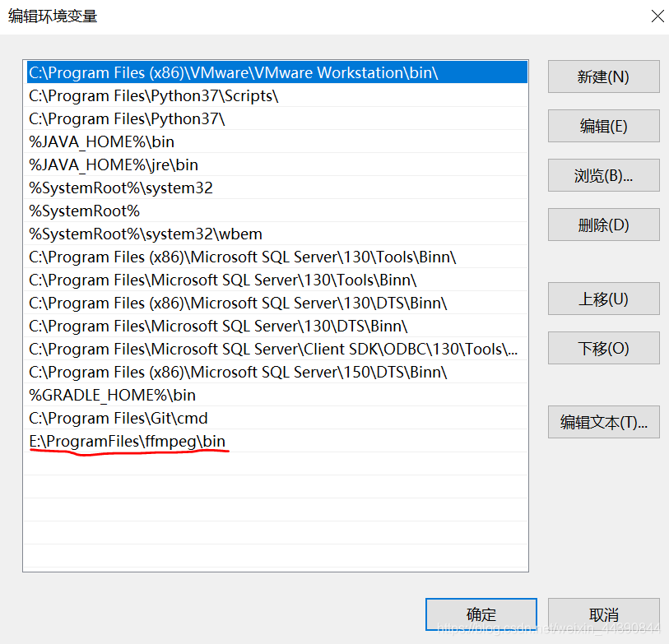Select the plain %SystemRoot% entry

point(276,211)
